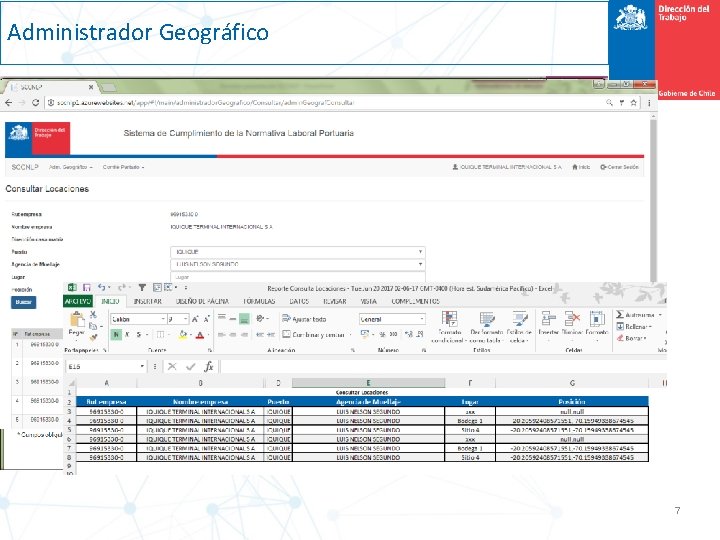
Task: Center text horizontally in Excel ribbon
Action: coord(233,335)
